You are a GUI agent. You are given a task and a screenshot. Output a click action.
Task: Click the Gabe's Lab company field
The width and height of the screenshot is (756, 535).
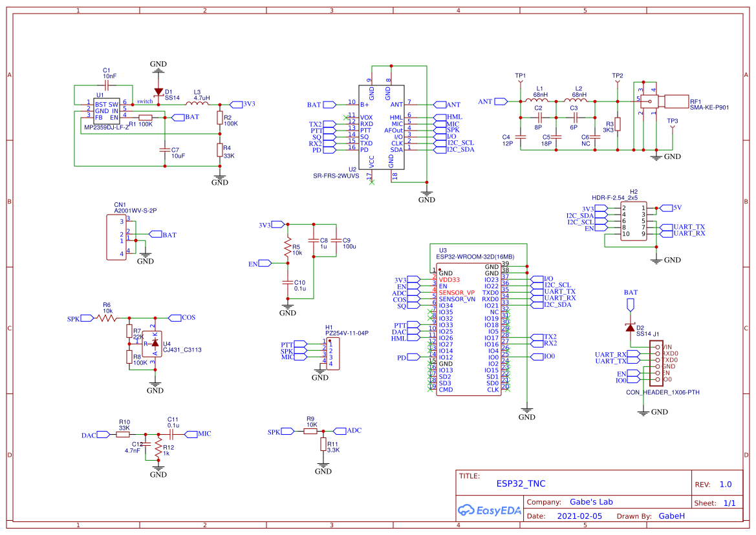(590, 502)
